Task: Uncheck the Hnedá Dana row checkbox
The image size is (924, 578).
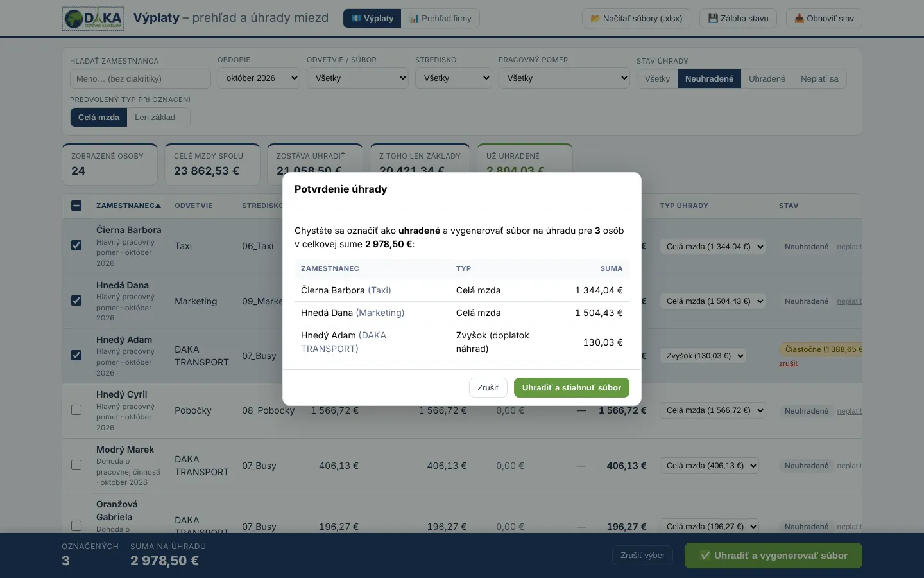Action: (76, 301)
